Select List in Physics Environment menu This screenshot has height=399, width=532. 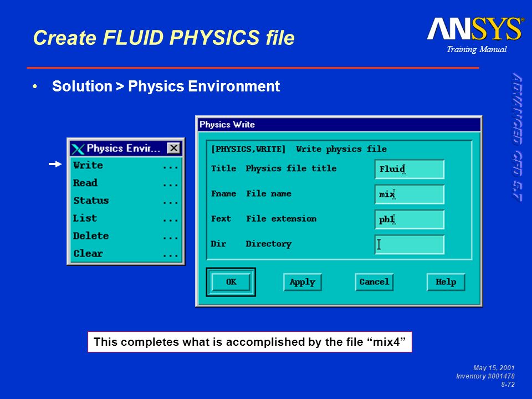pos(126,218)
